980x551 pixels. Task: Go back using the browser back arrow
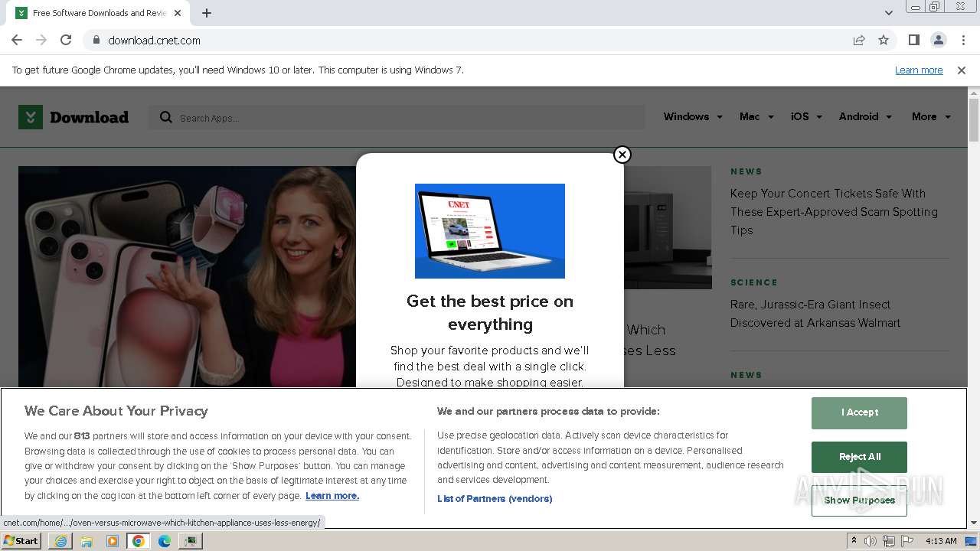[17, 40]
